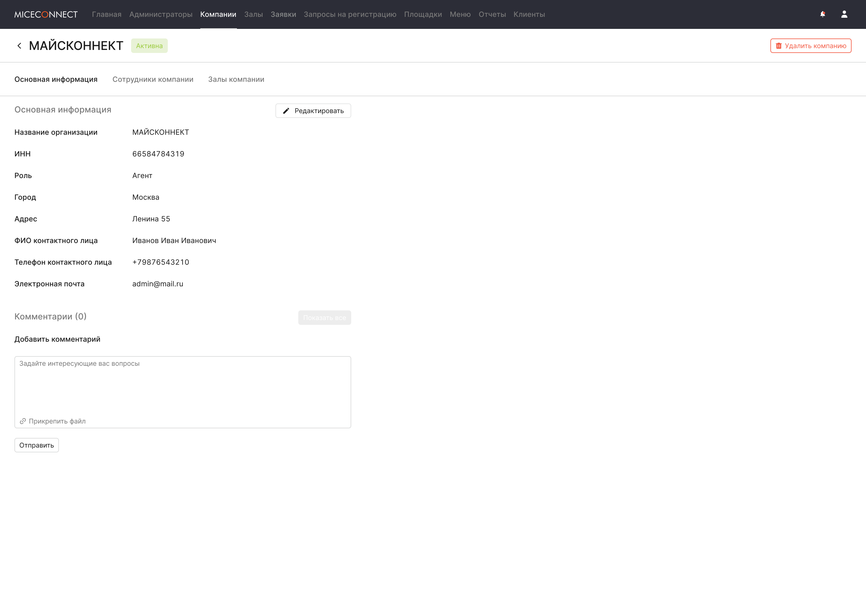The height and width of the screenshot is (616, 866).
Task: Click the paperclip attach file icon
Action: pos(23,421)
